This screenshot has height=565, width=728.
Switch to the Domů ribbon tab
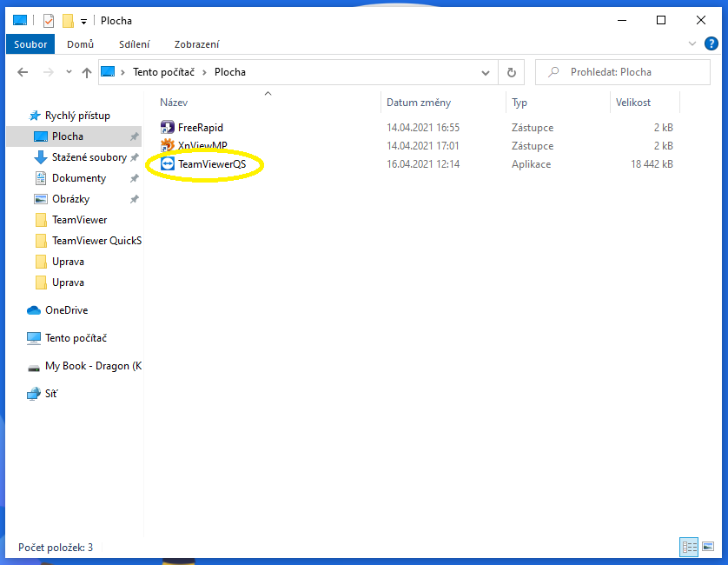tap(80, 44)
